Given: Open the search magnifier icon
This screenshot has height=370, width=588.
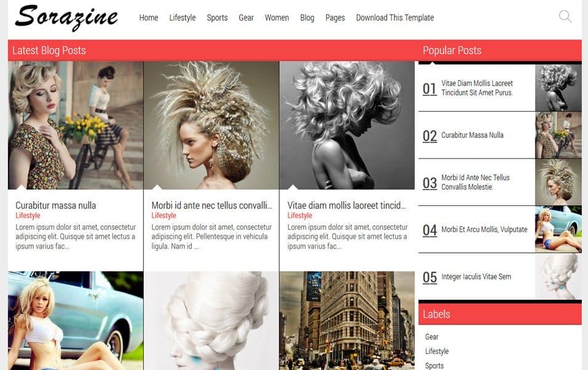Looking at the screenshot, I should pos(565,17).
